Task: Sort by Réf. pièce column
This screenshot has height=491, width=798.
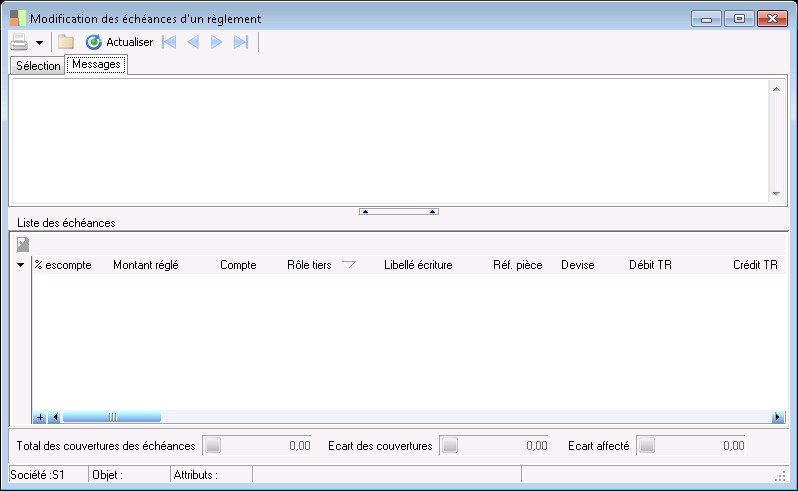Action: 518,265
